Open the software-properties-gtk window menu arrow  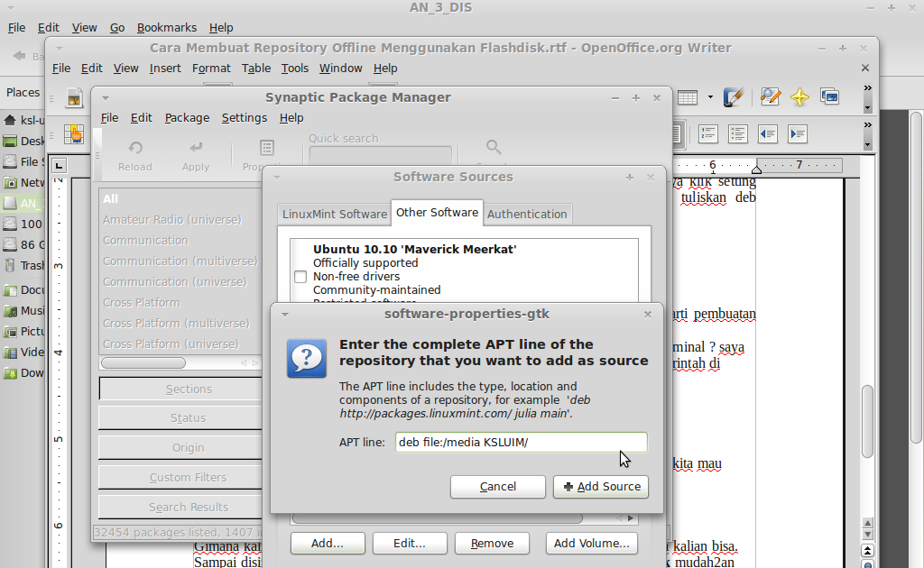285,315
